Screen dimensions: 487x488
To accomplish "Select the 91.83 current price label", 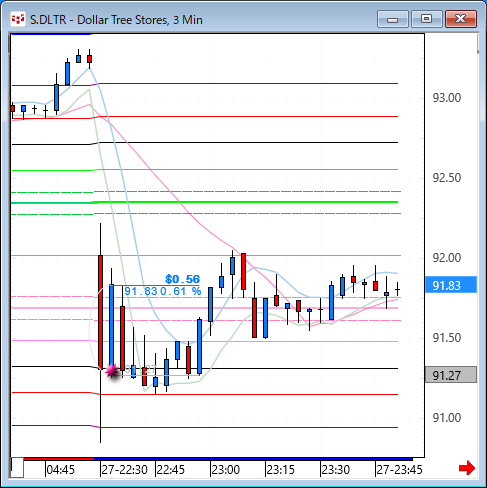I will [x=451, y=285].
